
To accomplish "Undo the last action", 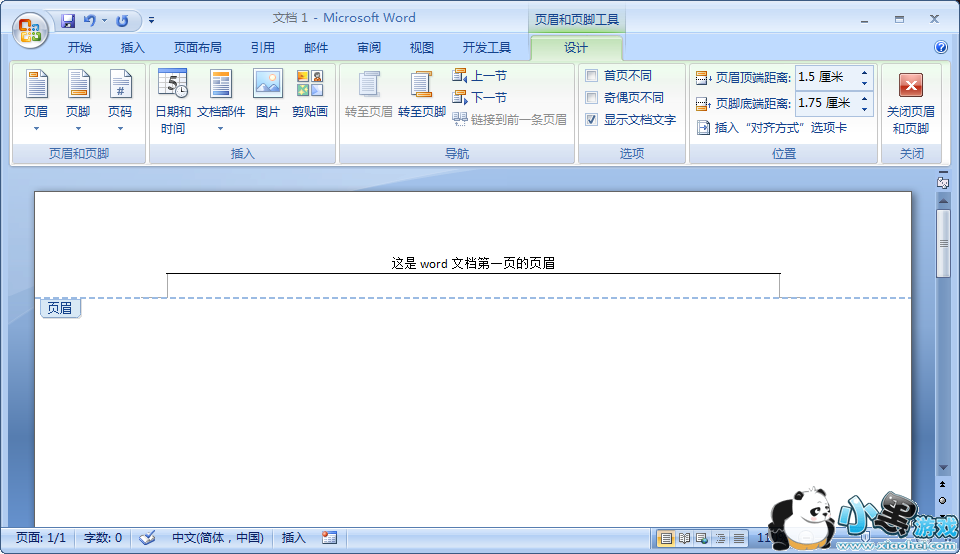I will point(90,21).
